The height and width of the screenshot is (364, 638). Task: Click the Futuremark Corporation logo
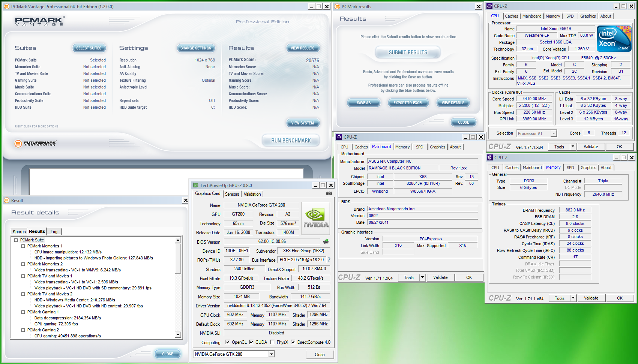36,143
